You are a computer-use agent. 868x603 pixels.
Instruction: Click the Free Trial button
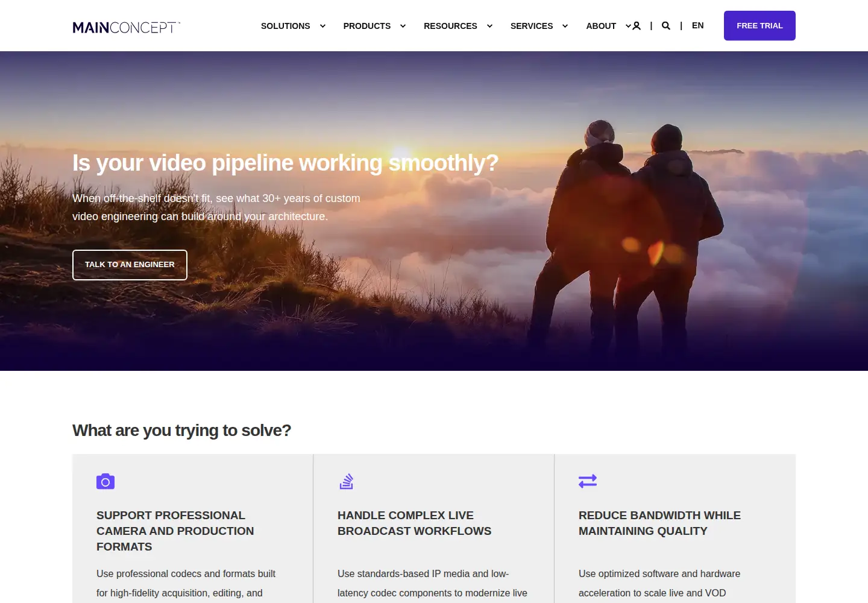click(x=759, y=25)
